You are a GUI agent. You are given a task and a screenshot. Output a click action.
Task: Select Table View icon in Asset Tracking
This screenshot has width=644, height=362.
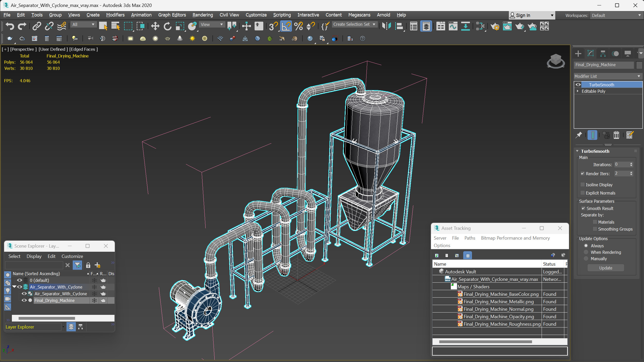point(468,255)
